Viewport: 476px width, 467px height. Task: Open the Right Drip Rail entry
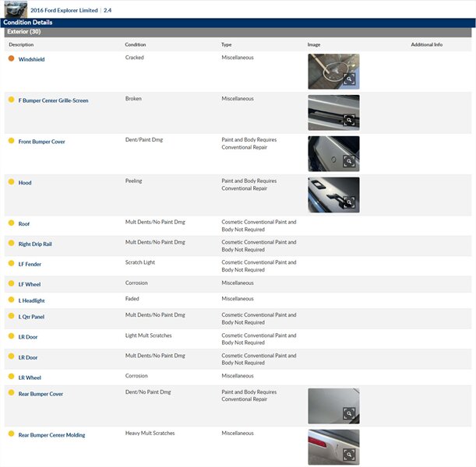35,244
